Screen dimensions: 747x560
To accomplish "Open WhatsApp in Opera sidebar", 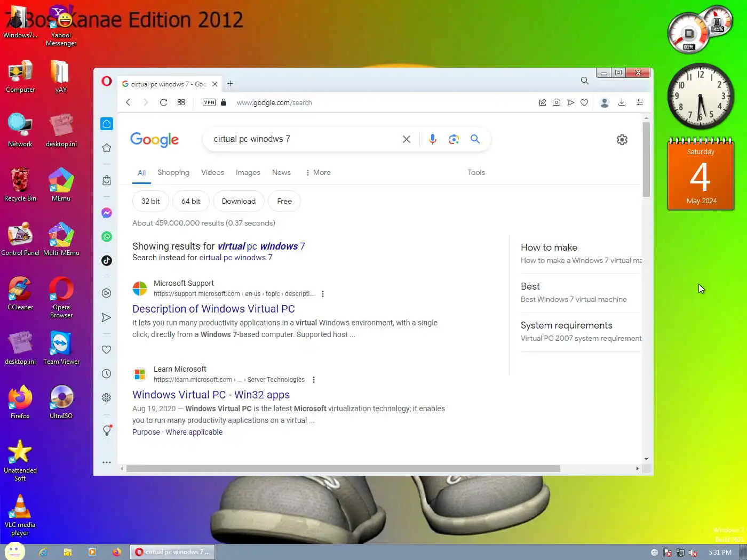I will pos(107,237).
